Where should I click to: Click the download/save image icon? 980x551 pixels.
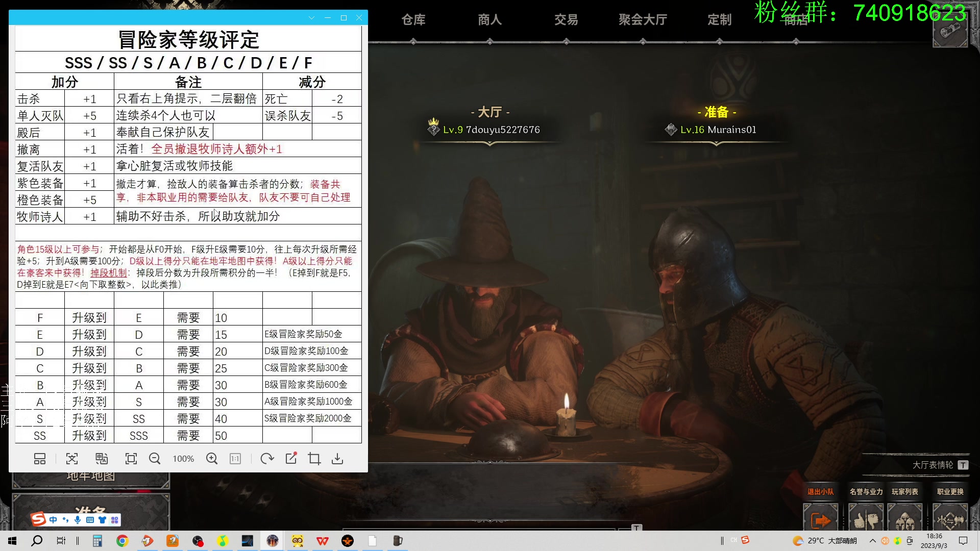[x=337, y=459]
